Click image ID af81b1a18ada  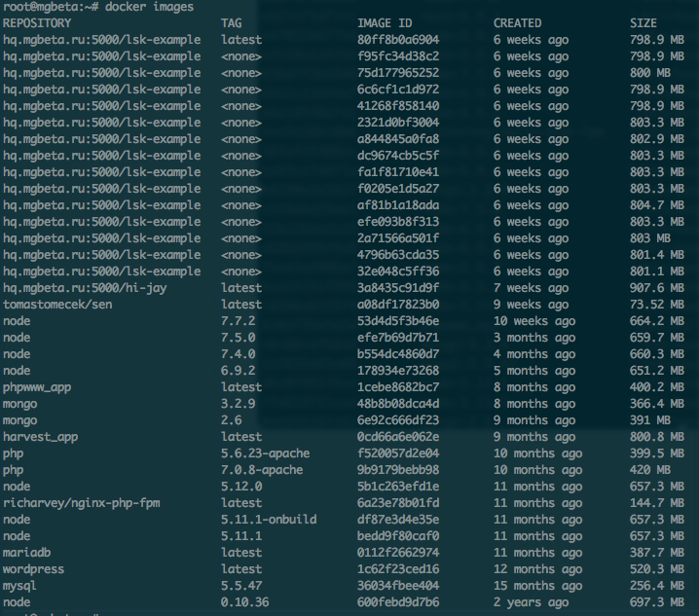[398, 205]
